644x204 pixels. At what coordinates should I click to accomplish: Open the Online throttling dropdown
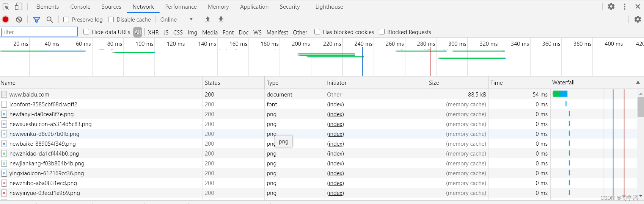coord(176,19)
